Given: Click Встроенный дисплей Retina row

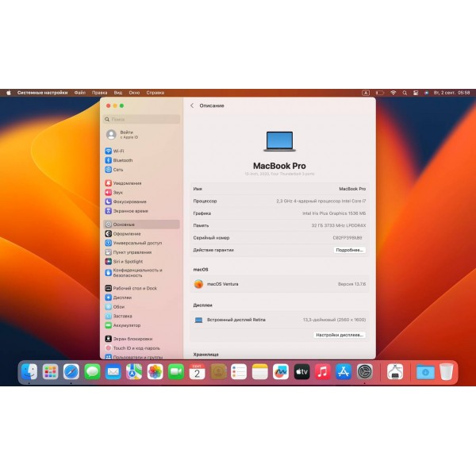Looking at the screenshot, I should (279, 320).
